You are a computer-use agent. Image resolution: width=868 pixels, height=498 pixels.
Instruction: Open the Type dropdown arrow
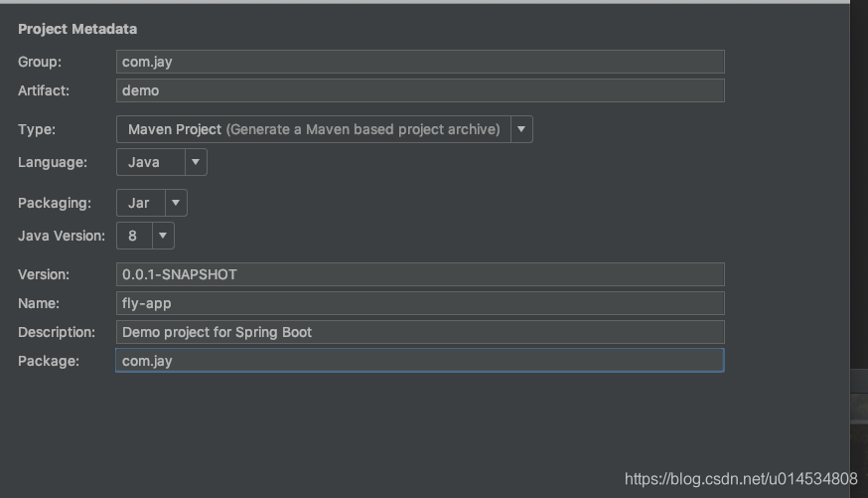click(521, 129)
